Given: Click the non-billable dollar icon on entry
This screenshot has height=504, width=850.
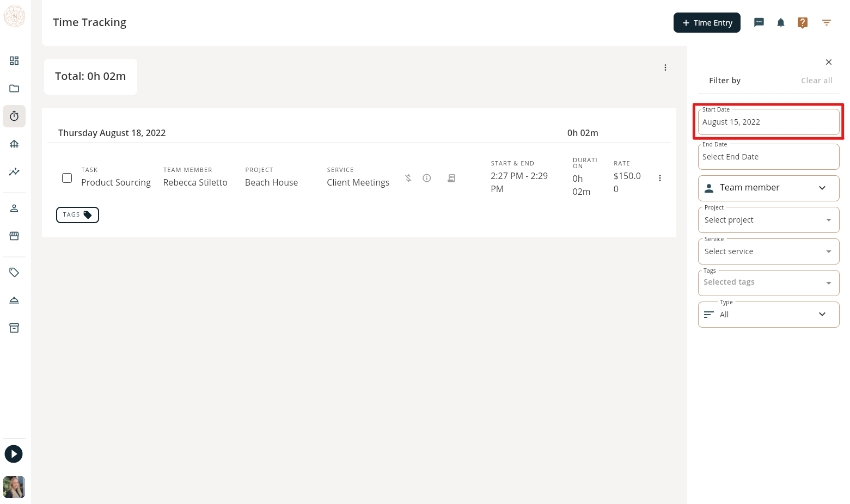Looking at the screenshot, I should pyautogui.click(x=408, y=178).
